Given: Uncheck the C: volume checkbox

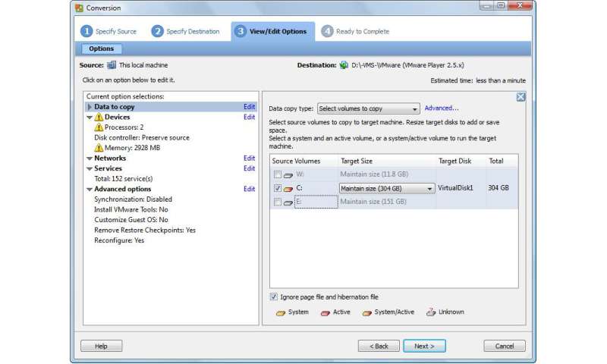Looking at the screenshot, I should point(277,188).
